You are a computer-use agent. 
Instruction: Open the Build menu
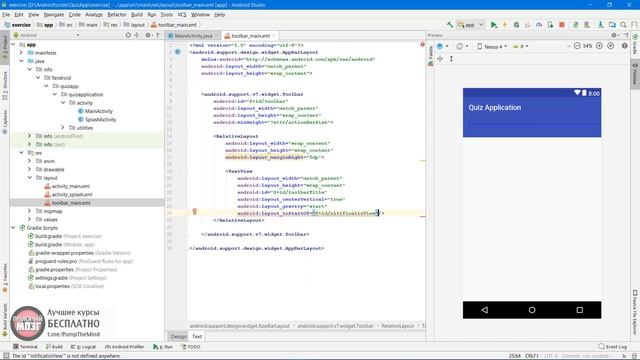[x=137, y=14]
